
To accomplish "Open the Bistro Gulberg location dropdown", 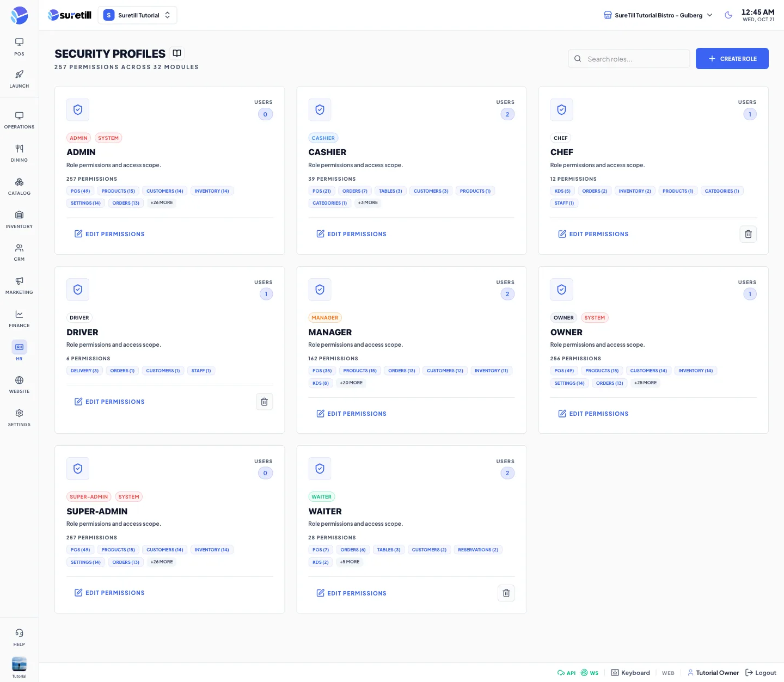I will click(x=658, y=15).
